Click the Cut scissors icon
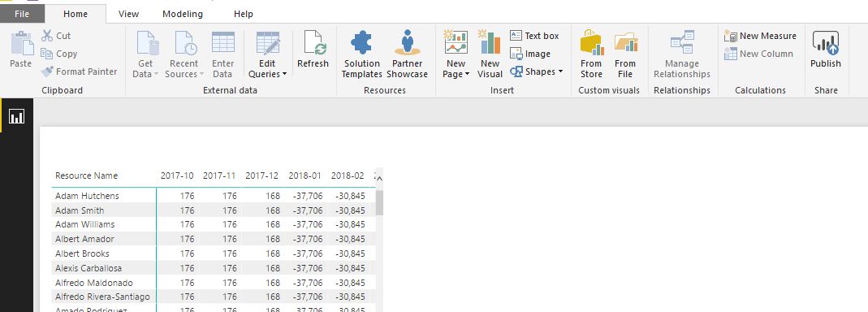The image size is (868, 312). click(x=47, y=36)
